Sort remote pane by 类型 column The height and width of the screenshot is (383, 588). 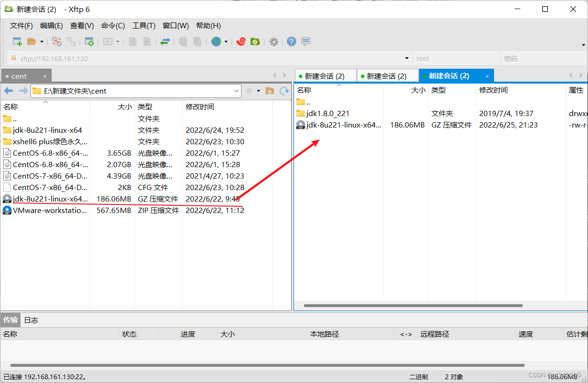(452, 90)
